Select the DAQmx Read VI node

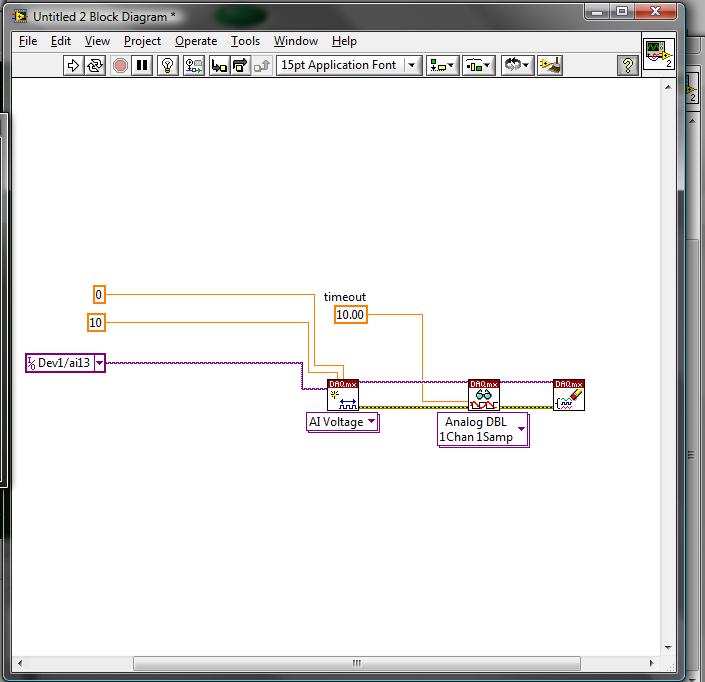[x=483, y=395]
